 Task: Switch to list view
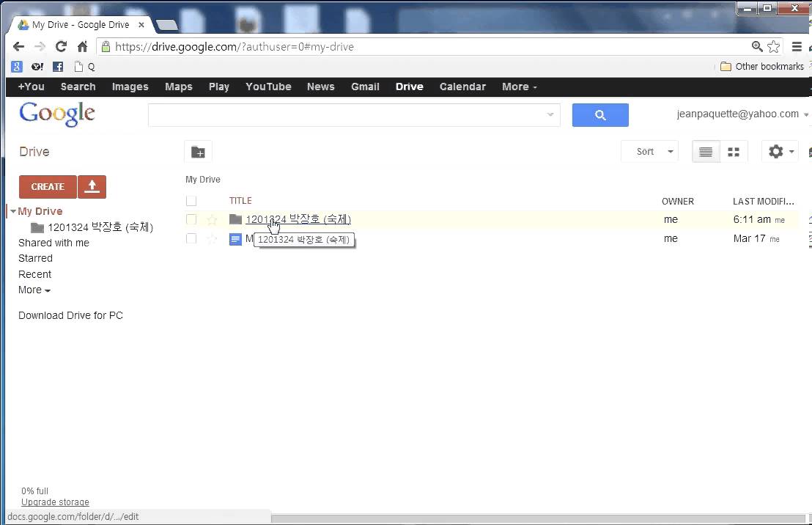(706, 152)
